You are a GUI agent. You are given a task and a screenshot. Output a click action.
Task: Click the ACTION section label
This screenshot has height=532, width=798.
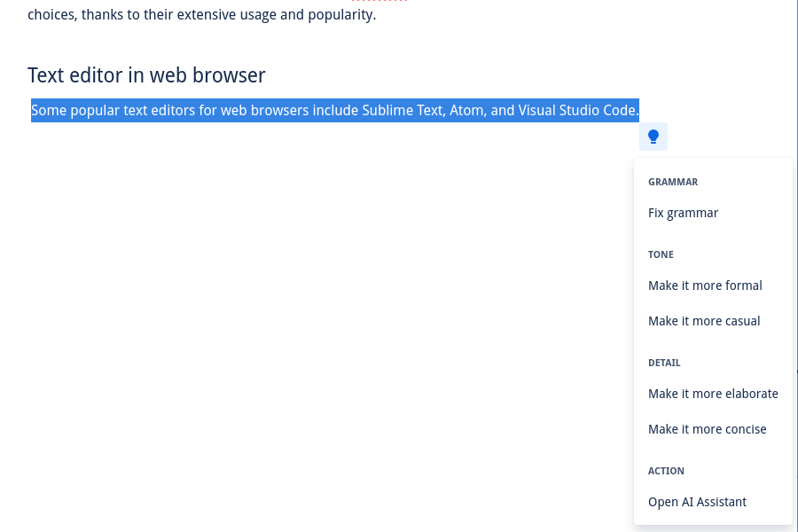tap(666, 471)
